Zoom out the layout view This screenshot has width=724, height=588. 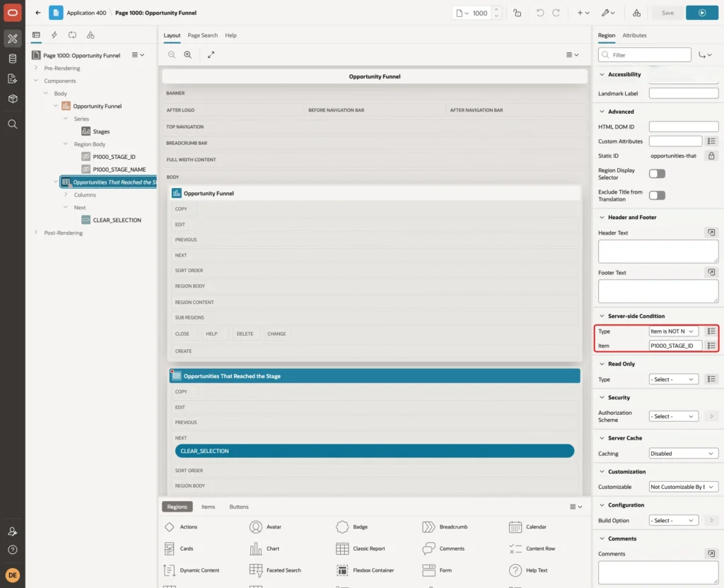[x=172, y=54]
